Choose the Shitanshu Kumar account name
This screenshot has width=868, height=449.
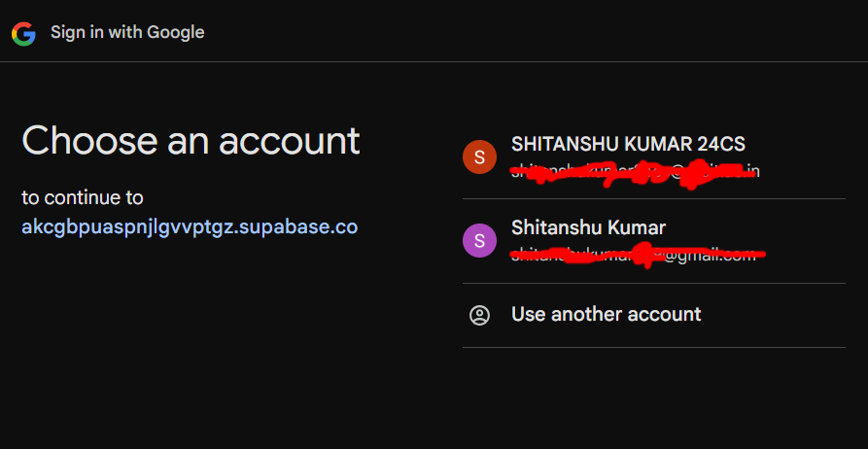(588, 228)
